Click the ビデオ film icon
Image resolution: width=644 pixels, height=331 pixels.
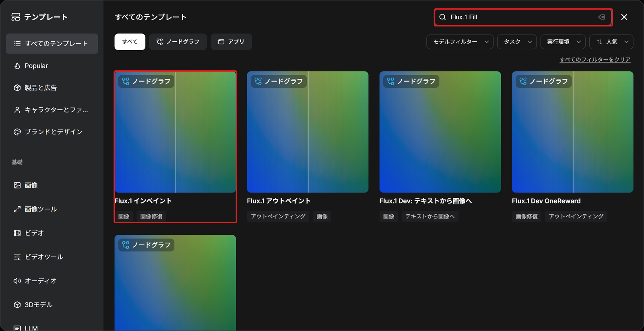click(x=17, y=233)
